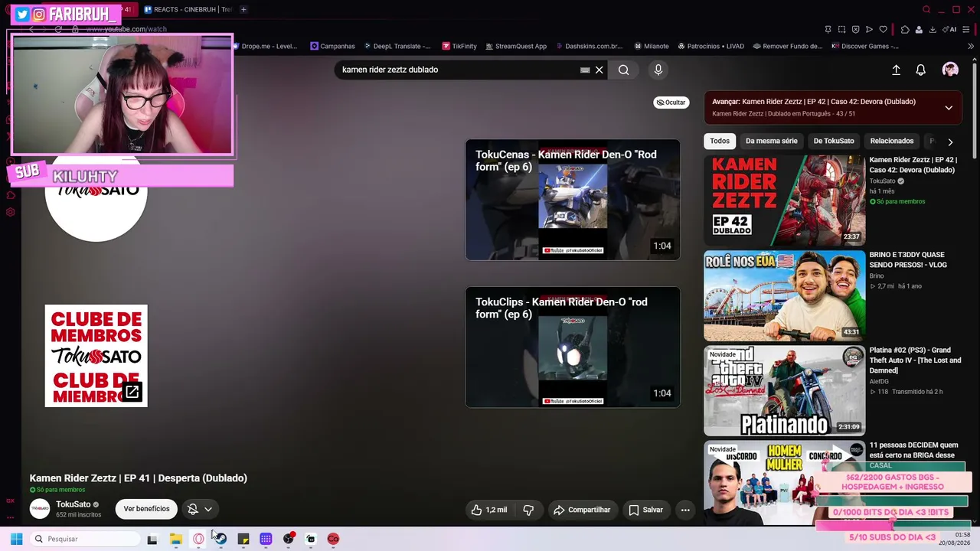Image resolution: width=980 pixels, height=551 pixels.
Task: Open Steam from the taskbar
Action: (x=220, y=539)
